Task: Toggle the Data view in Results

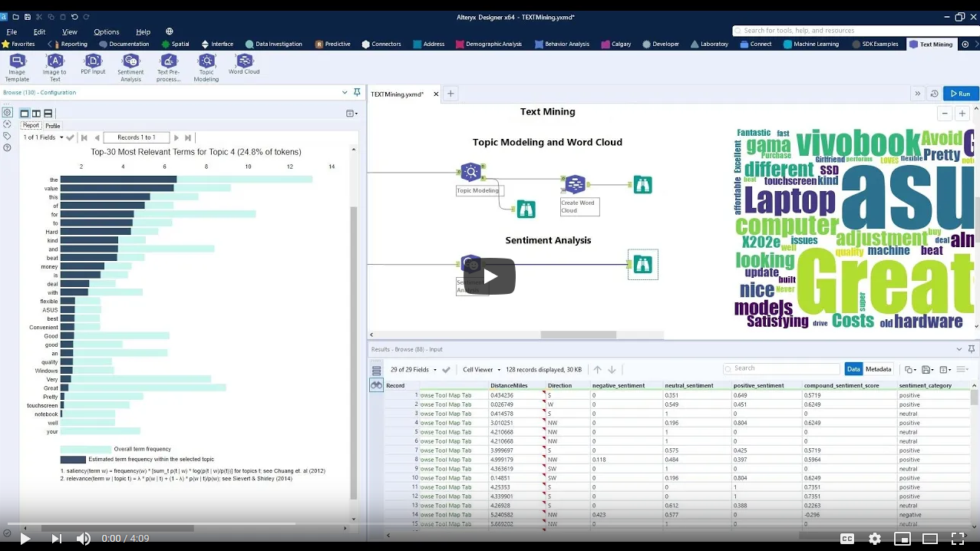Action: [853, 369]
